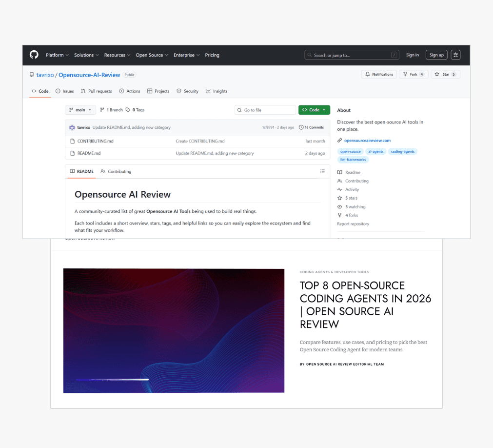The width and height of the screenshot is (493, 448).
Task: Click the Sign up button
Action: click(436, 55)
